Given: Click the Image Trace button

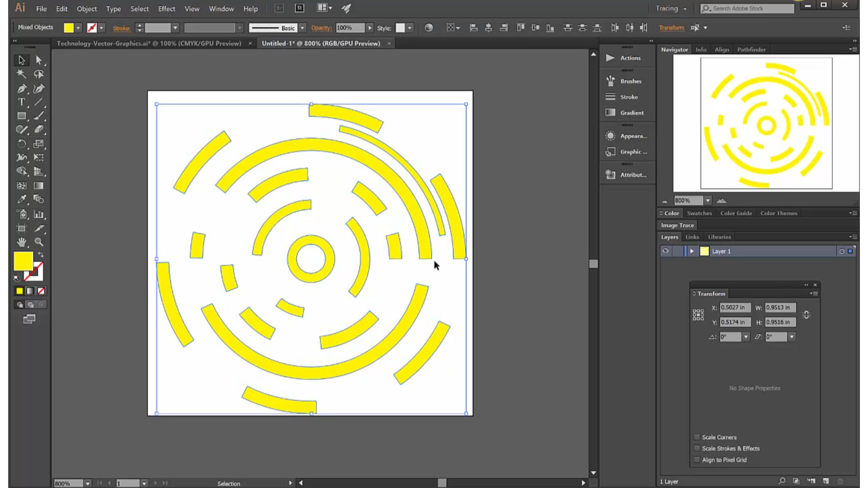Looking at the screenshot, I should [x=677, y=225].
